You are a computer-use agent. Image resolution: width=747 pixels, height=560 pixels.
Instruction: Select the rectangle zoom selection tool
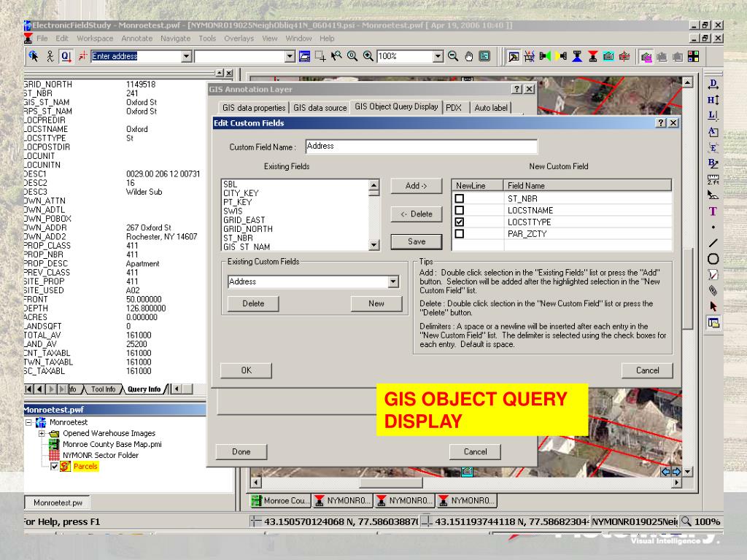click(321, 56)
